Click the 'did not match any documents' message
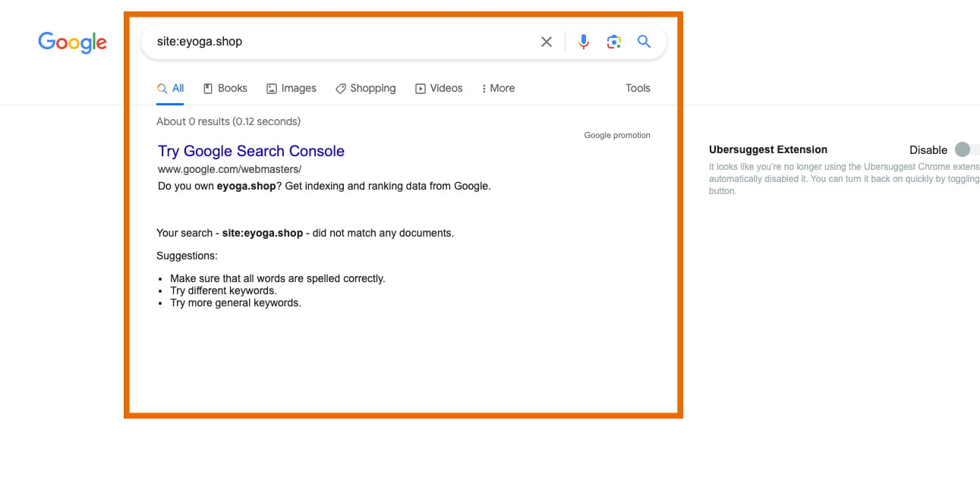The height and width of the screenshot is (499, 980). (x=305, y=233)
